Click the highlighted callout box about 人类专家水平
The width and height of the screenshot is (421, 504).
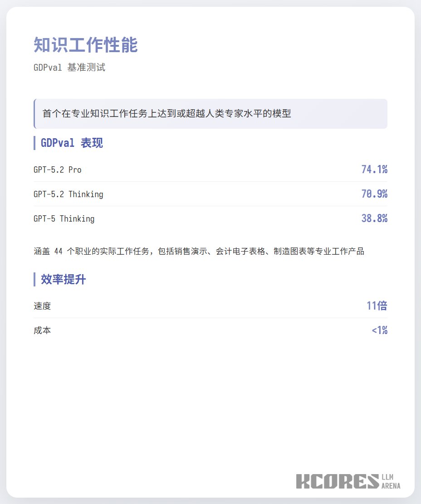click(x=210, y=114)
